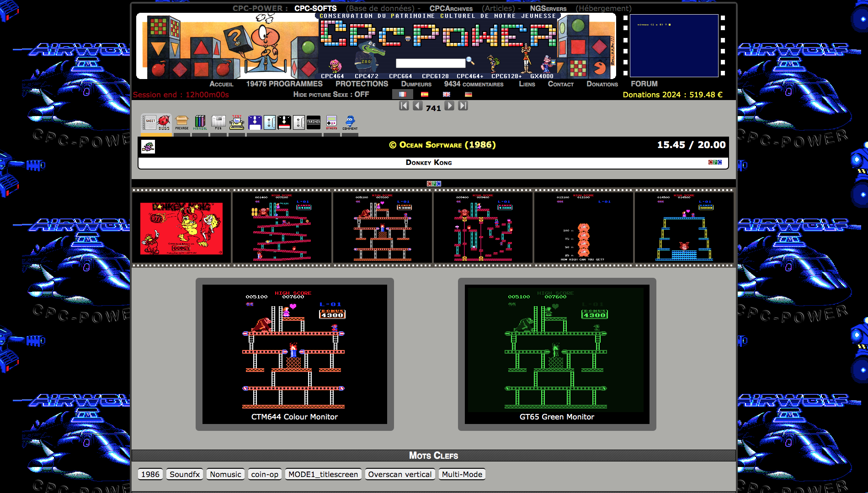Toggle Hide Picture Sexe OFF setting
Screen dimensions: 868x493
point(331,95)
